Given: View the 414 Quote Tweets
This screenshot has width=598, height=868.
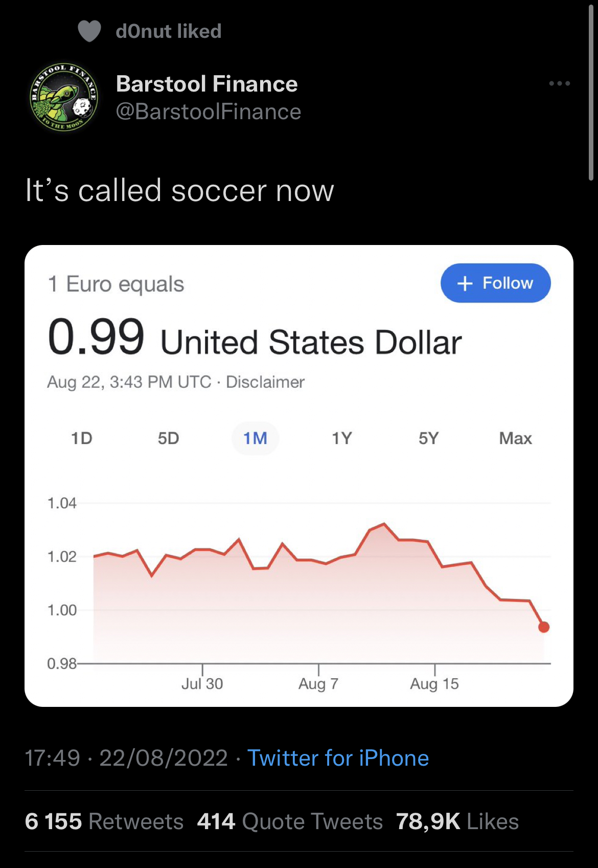Looking at the screenshot, I should tap(290, 821).
